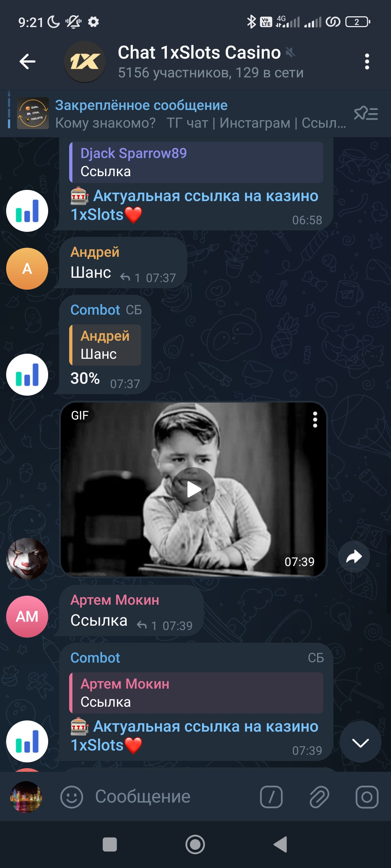
Task: Open the three-dot chat options menu
Action: (367, 62)
